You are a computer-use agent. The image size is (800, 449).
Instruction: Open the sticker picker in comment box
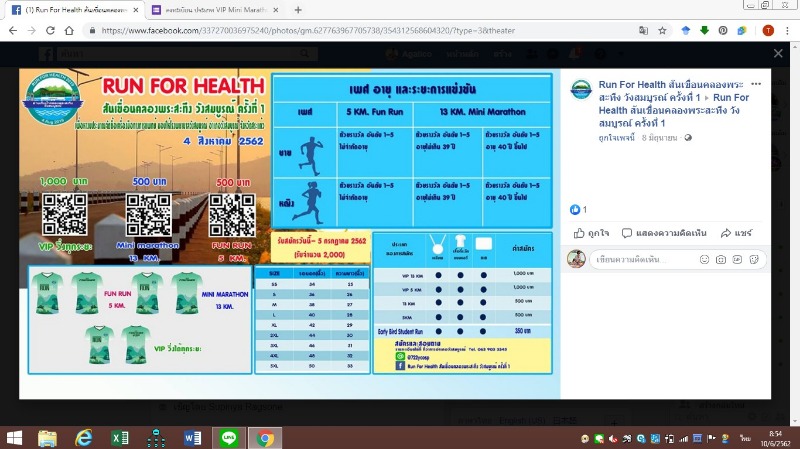coord(754,259)
